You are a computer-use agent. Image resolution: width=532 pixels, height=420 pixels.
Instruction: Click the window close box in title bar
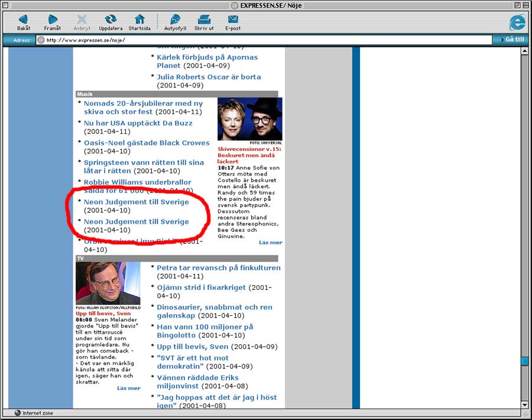tap(5, 5)
